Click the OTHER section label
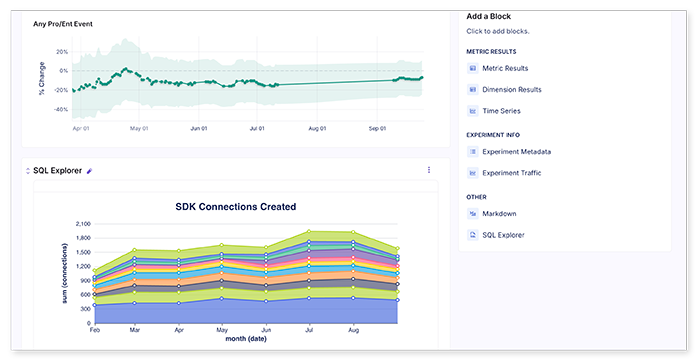700x362 pixels. [476, 197]
